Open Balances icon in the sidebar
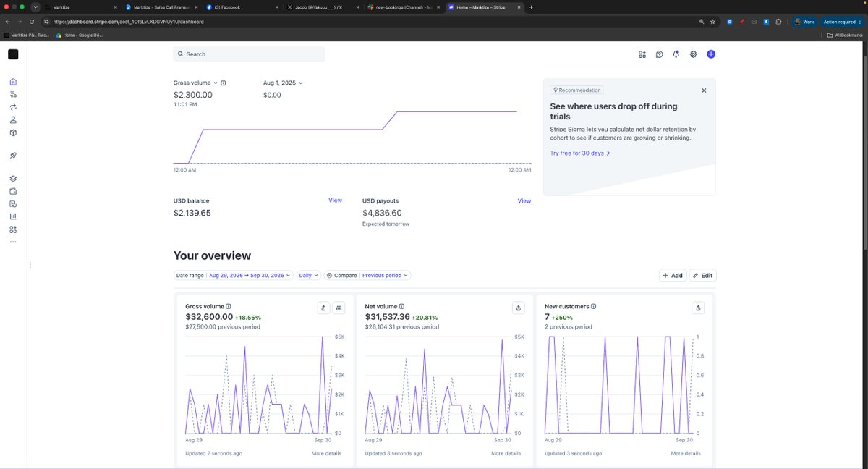 [13, 95]
